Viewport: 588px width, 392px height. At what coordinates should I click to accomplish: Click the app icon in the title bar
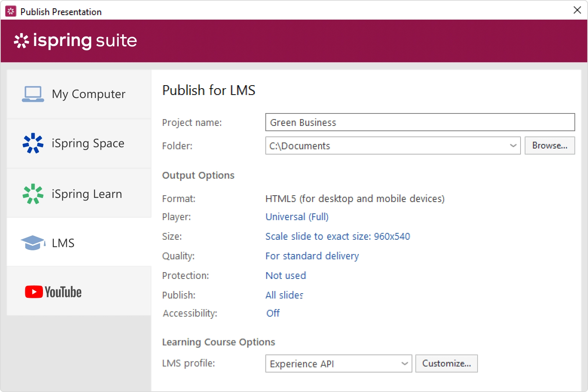11,11
